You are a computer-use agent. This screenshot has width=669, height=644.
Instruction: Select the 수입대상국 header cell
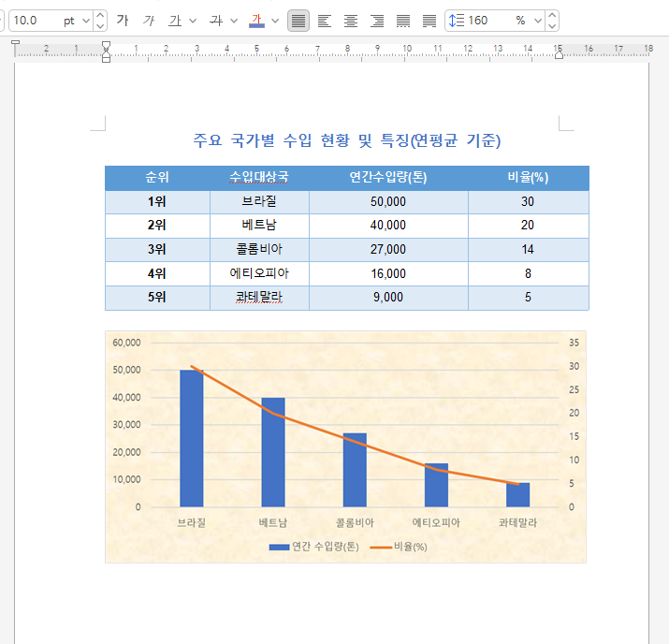[x=259, y=178]
